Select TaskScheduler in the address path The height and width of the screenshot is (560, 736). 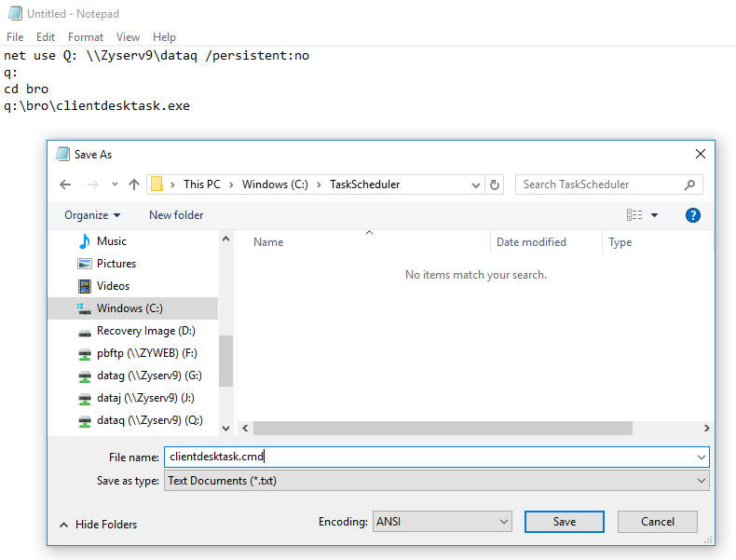point(364,184)
